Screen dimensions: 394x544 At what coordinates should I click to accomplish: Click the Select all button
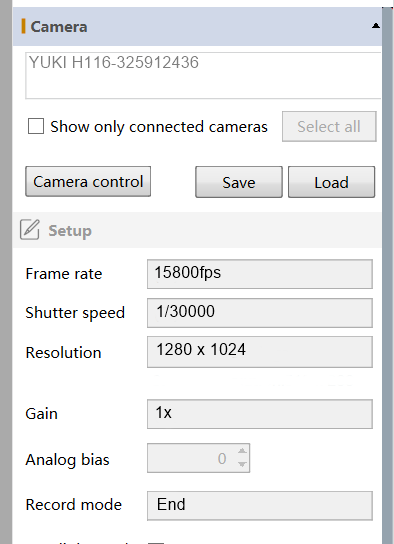[329, 126]
